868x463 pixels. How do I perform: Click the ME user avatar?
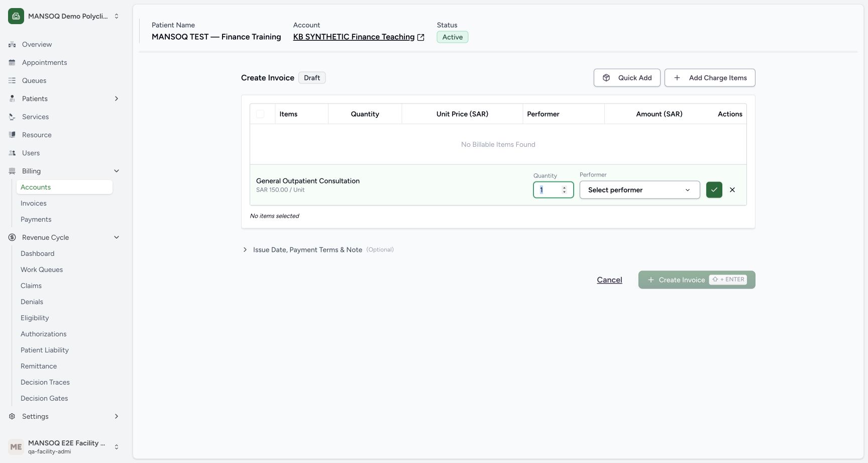coord(16,447)
